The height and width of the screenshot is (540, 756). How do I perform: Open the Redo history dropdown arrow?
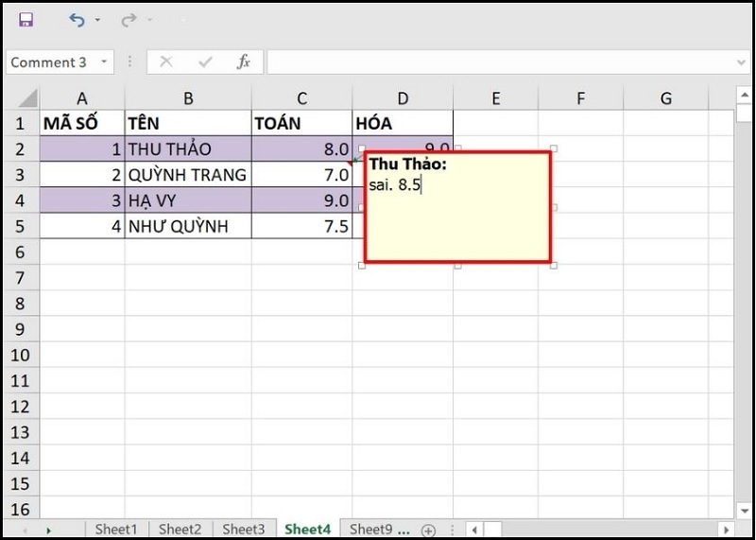point(148,21)
